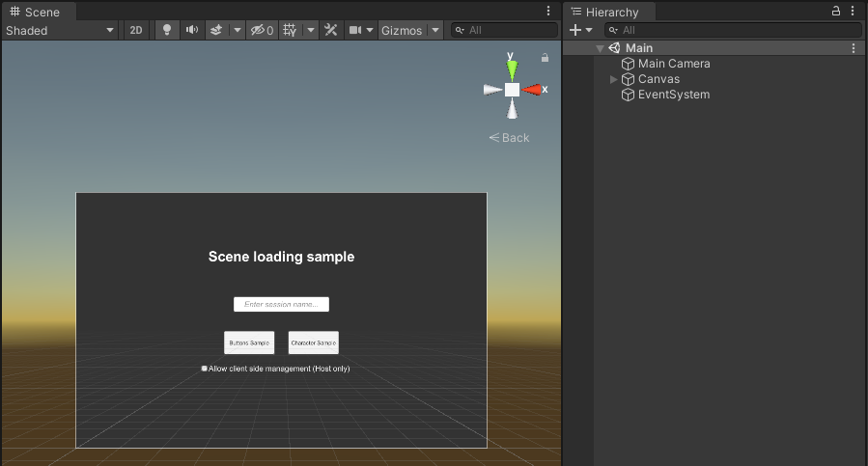Image resolution: width=868 pixels, height=466 pixels.
Task: Open scene camera settings icon
Action: [355, 31]
